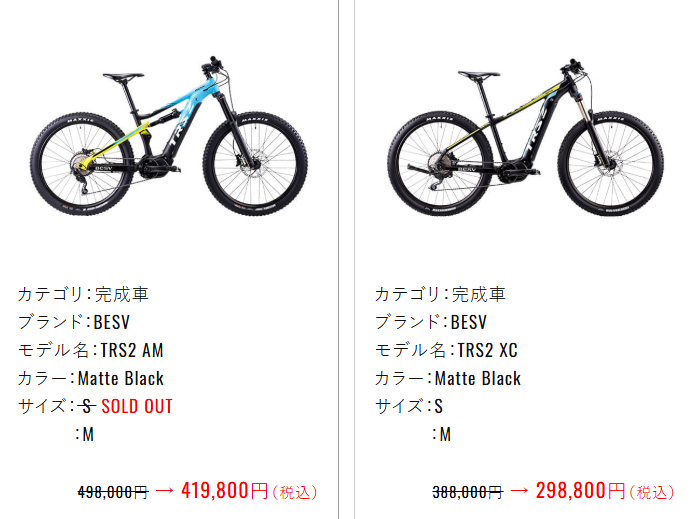Screen dimensions: 691x519
Task: Click the BESV brand under TRS2 XC
Action: [468, 322]
